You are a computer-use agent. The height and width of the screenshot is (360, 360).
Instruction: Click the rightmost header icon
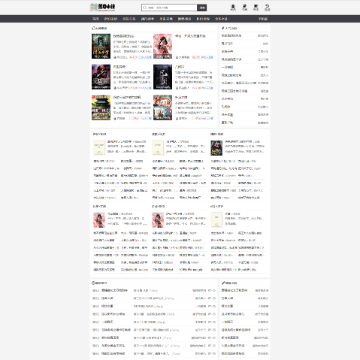pos(267,7)
